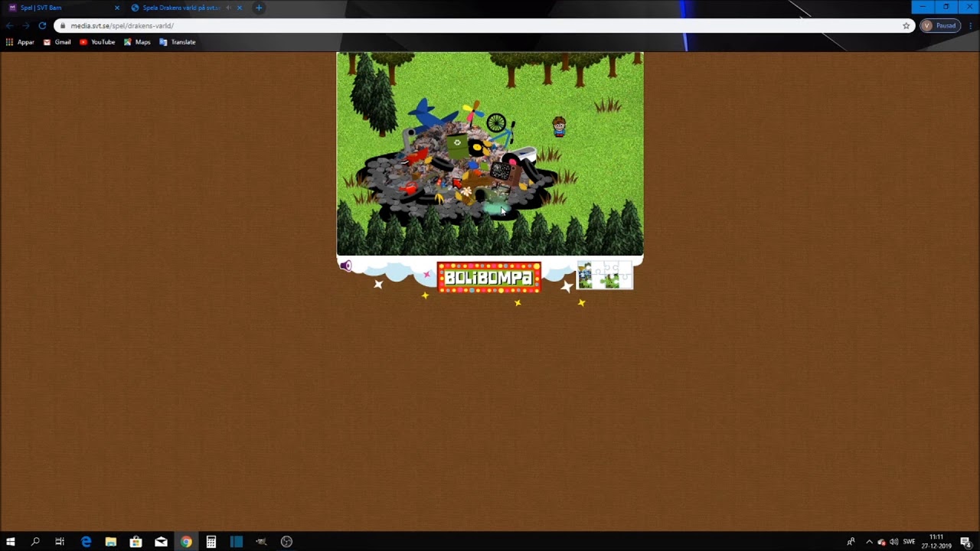The width and height of the screenshot is (980, 551).
Task: Bookmark this page with the star icon
Action: [x=906, y=25]
